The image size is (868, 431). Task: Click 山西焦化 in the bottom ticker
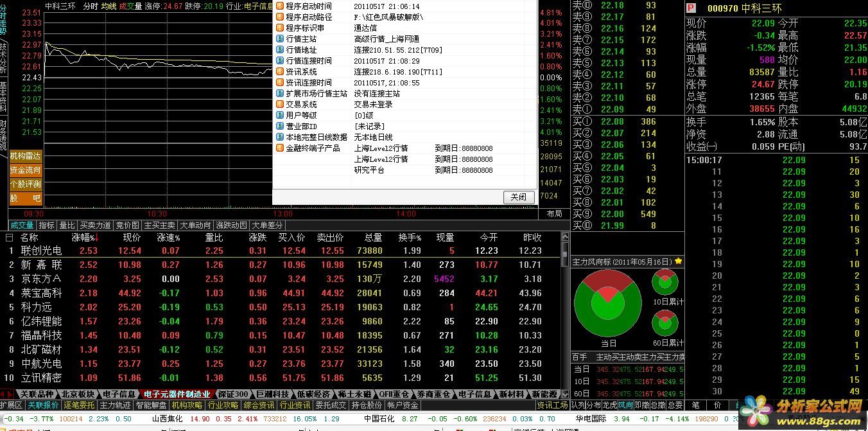[167, 418]
